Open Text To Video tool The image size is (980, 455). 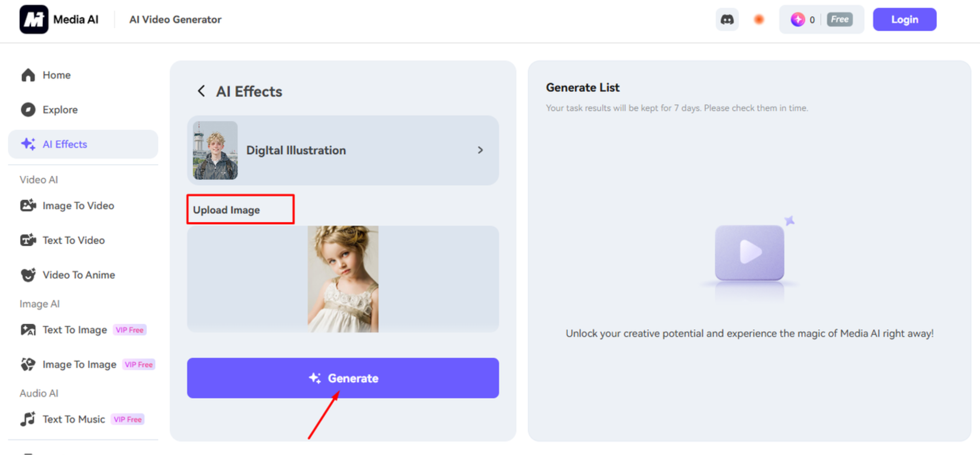coord(73,240)
